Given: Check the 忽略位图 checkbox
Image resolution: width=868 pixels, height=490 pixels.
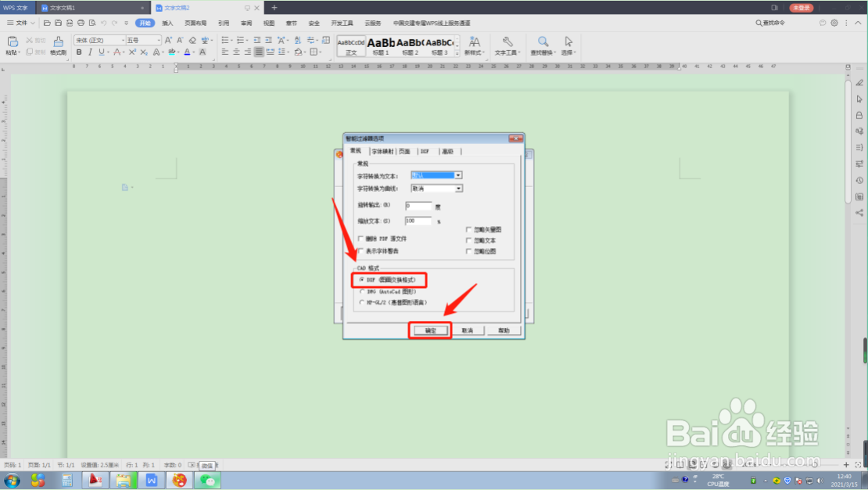Looking at the screenshot, I should (x=469, y=251).
